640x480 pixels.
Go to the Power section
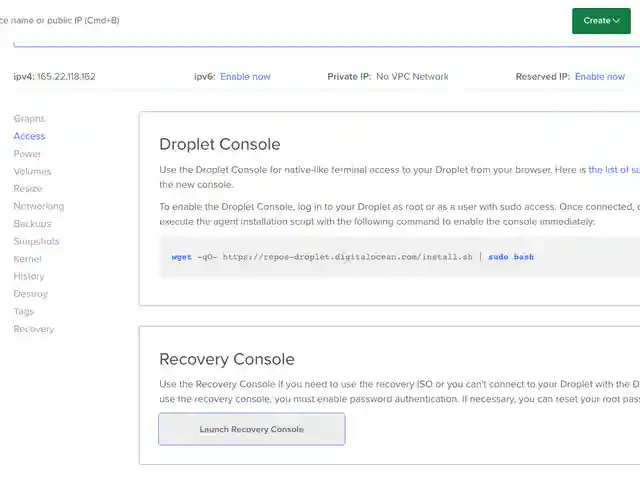click(x=27, y=154)
